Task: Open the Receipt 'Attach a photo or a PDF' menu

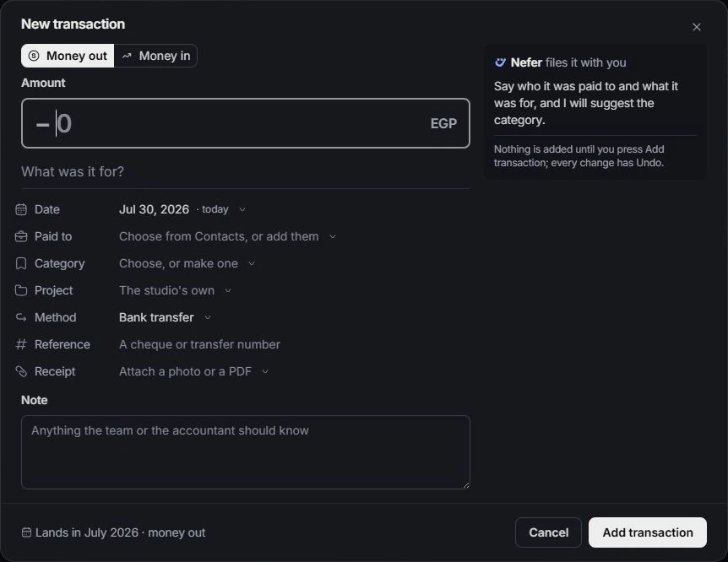Action: pyautogui.click(x=193, y=371)
